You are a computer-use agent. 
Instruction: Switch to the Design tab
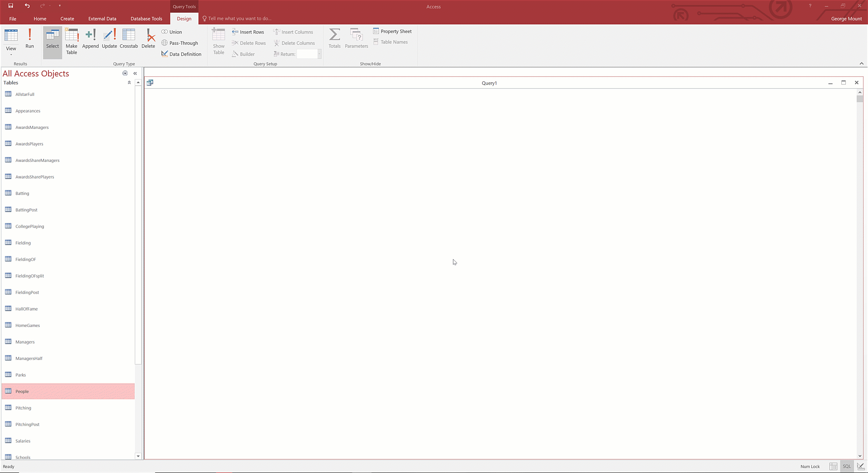[x=184, y=19]
